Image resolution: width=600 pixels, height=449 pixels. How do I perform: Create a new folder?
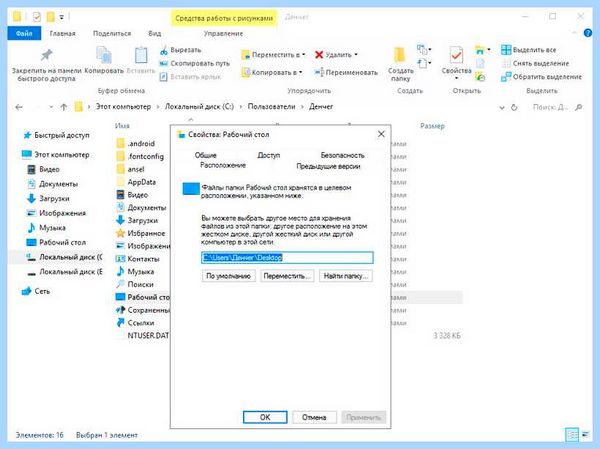coord(400,64)
